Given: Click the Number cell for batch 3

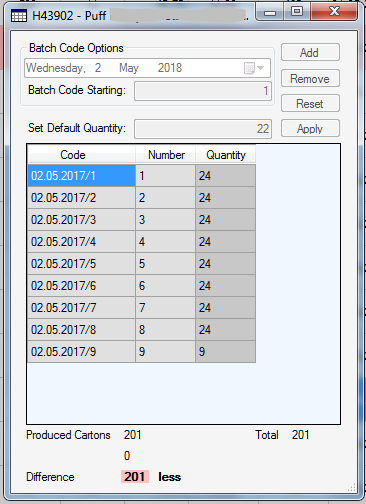Looking at the screenshot, I should 166,219.
